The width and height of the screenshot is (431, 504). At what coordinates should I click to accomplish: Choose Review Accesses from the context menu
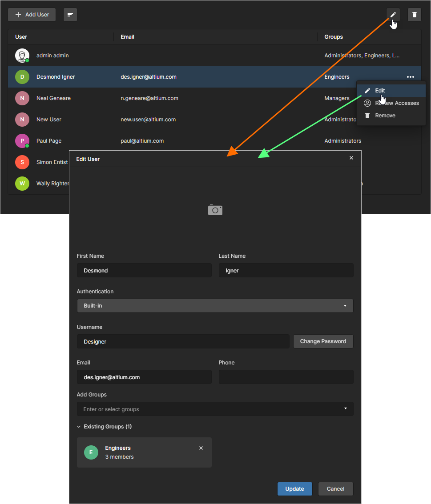[396, 103]
